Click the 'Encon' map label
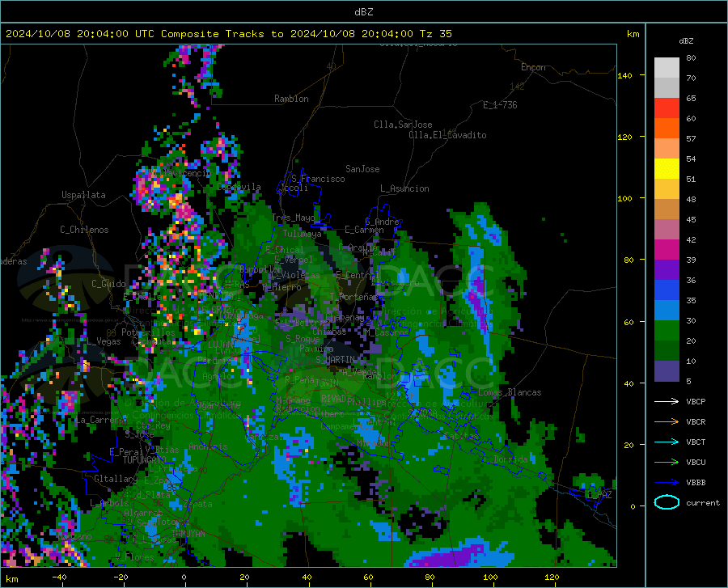This screenshot has width=728, height=588. coord(533,67)
